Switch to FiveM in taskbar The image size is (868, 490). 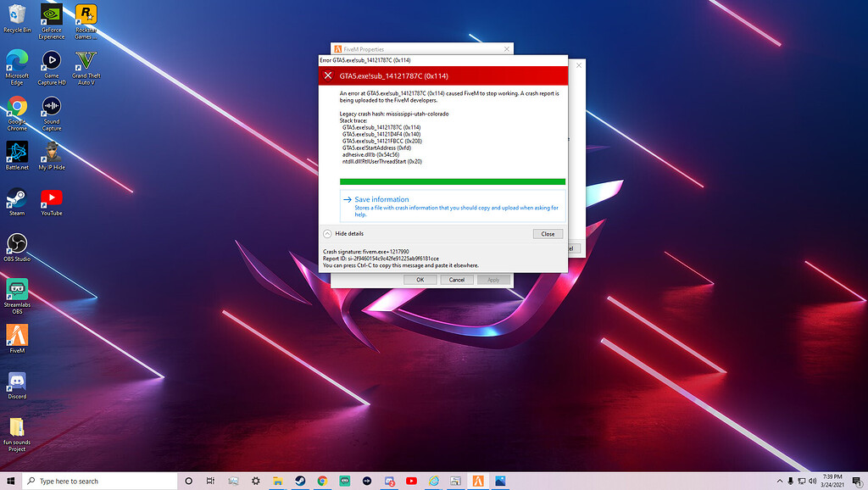click(x=478, y=481)
